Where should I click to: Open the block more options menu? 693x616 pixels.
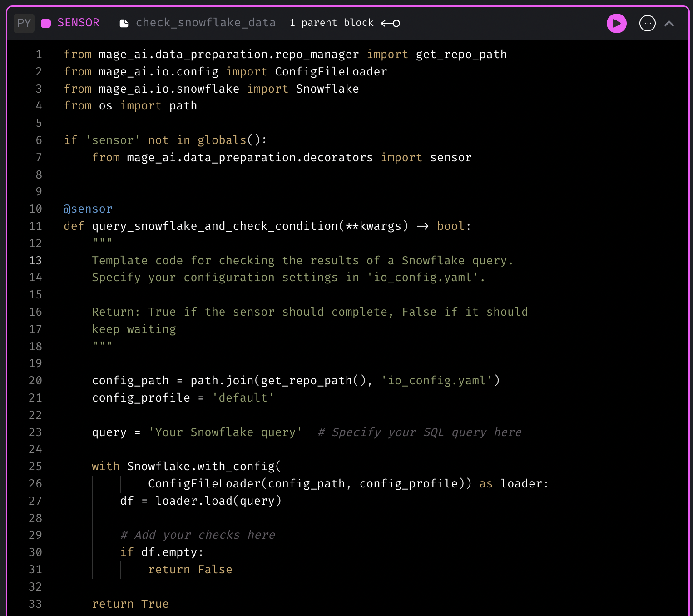click(x=647, y=23)
